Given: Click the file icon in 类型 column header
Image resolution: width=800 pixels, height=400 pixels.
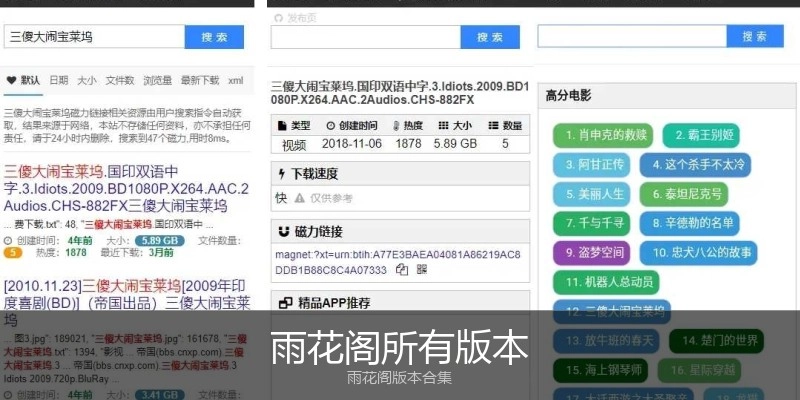Looking at the screenshot, I should pyautogui.click(x=282, y=126).
